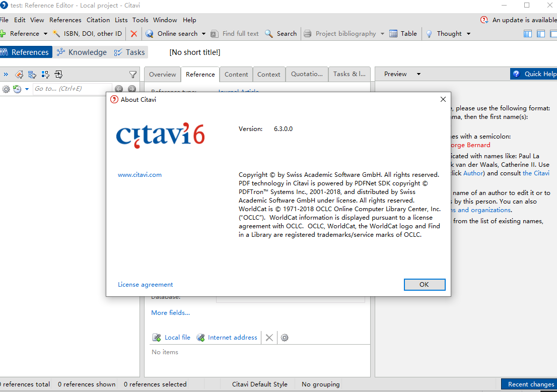This screenshot has width=557, height=392.
Task: Click the locations gear options icon
Action: [x=285, y=338]
